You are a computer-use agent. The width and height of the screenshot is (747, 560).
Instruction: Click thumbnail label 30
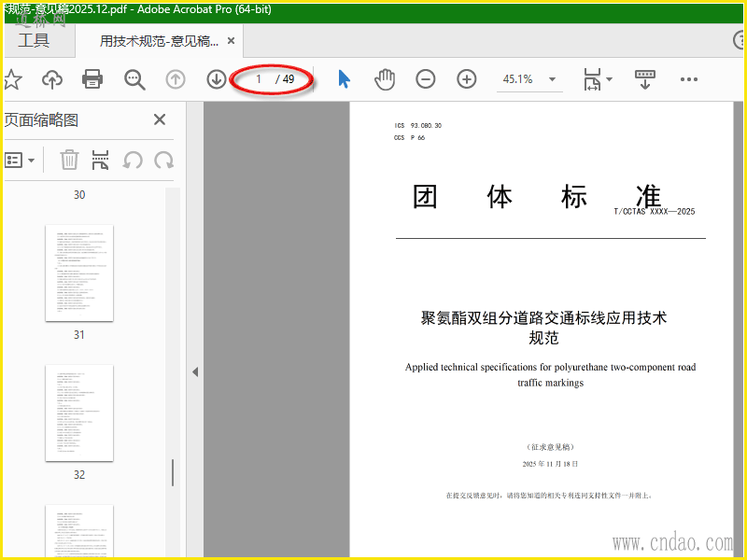click(x=79, y=195)
